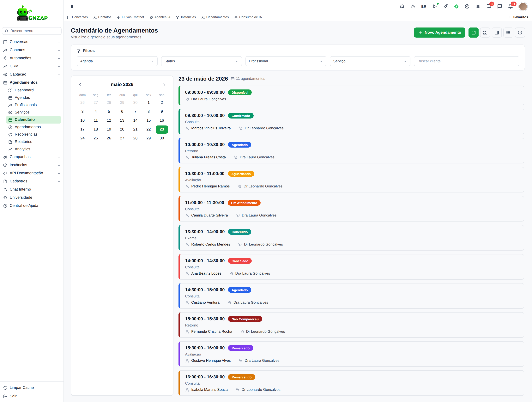This screenshot has height=402, width=532.
Task: Open the Status filter dropdown
Action: click(201, 61)
